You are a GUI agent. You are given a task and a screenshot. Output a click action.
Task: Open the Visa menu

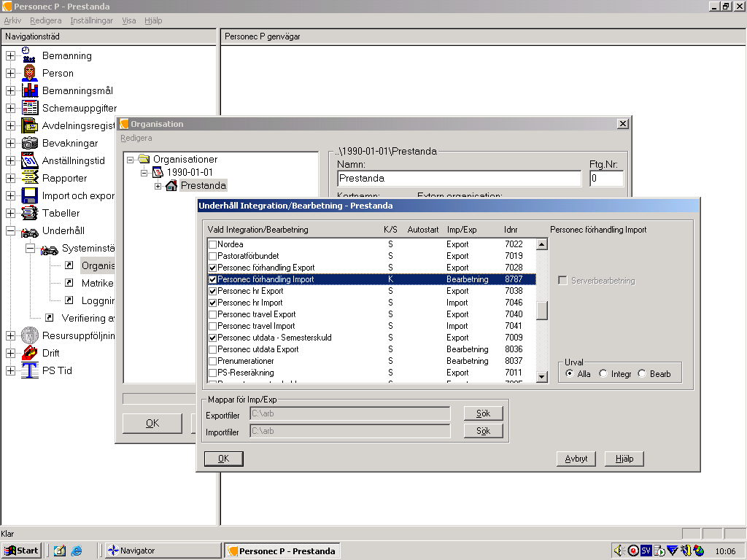pyautogui.click(x=128, y=20)
